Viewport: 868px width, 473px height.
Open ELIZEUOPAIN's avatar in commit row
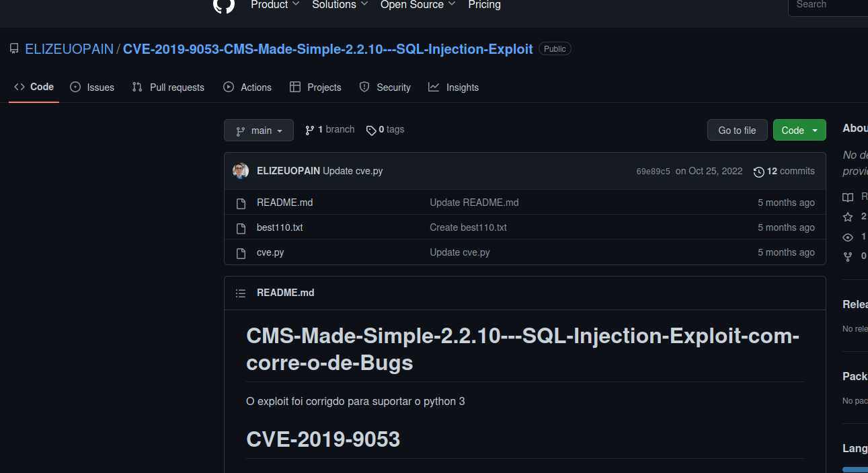241,171
